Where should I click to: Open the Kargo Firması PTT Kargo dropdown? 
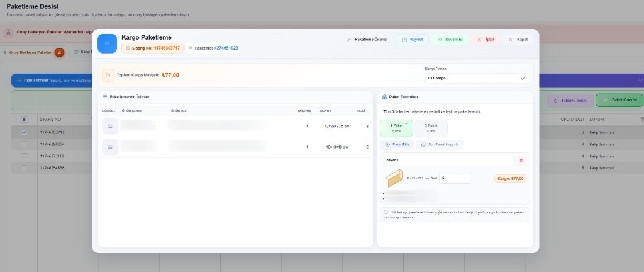point(477,78)
